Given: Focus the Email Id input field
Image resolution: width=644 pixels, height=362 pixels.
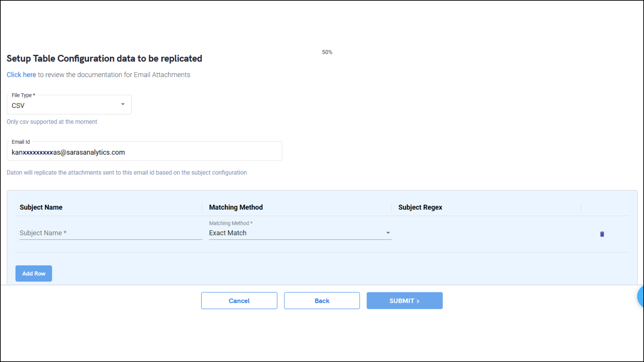Looking at the screenshot, I should [x=144, y=152].
